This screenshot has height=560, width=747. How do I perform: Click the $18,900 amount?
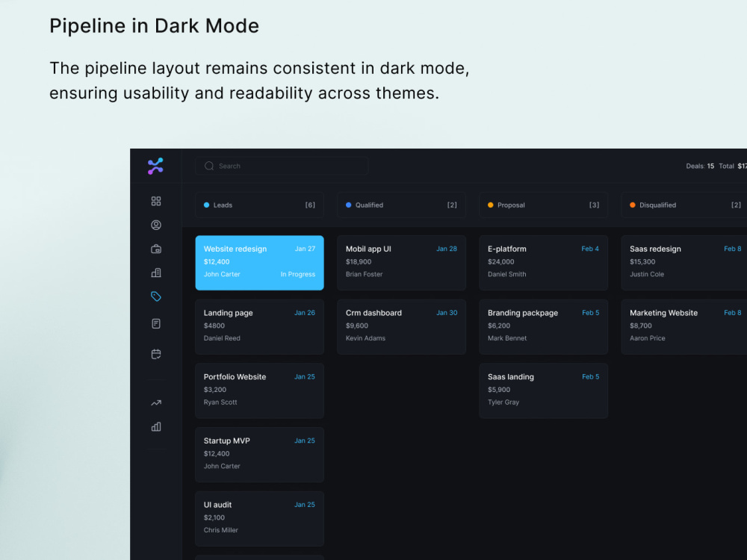(x=359, y=261)
